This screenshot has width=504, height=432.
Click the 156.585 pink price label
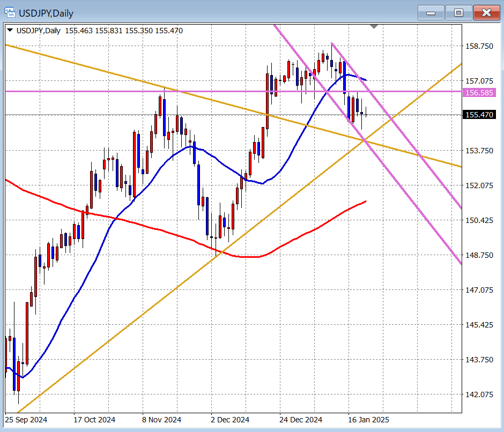(479, 92)
